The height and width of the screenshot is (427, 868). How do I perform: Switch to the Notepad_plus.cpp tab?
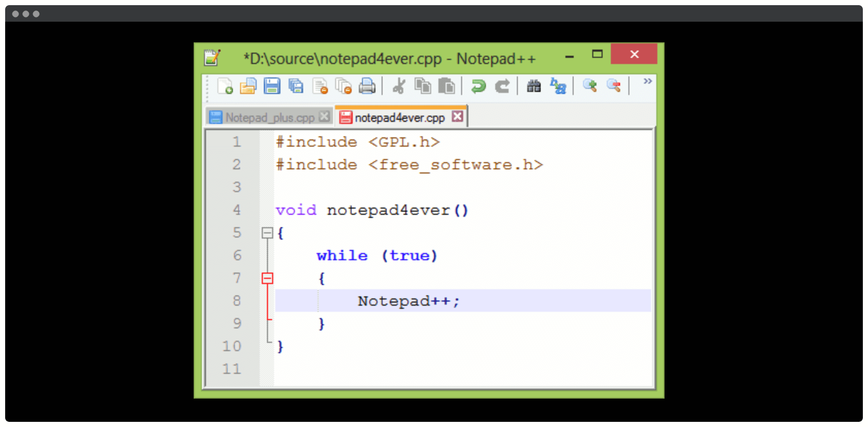pyautogui.click(x=270, y=118)
